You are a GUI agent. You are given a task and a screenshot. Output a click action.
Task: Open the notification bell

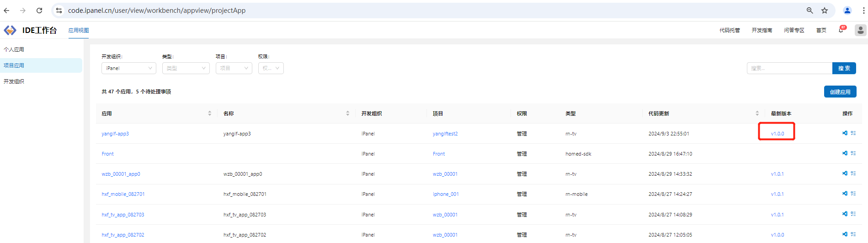841,30
